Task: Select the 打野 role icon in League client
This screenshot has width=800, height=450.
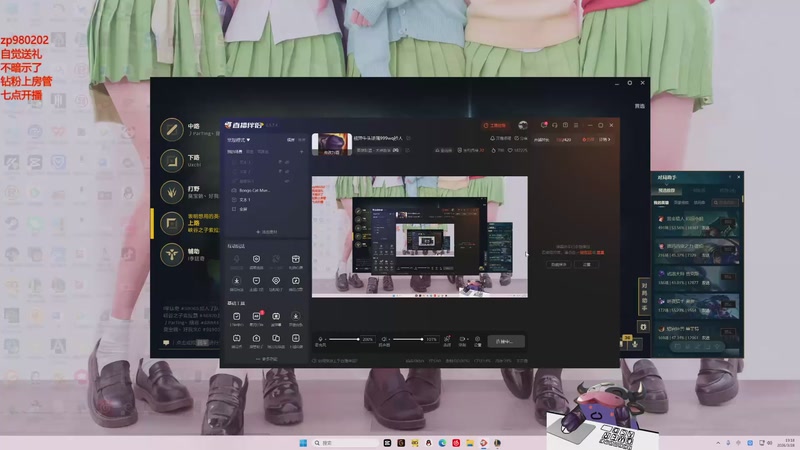Action: (x=172, y=192)
